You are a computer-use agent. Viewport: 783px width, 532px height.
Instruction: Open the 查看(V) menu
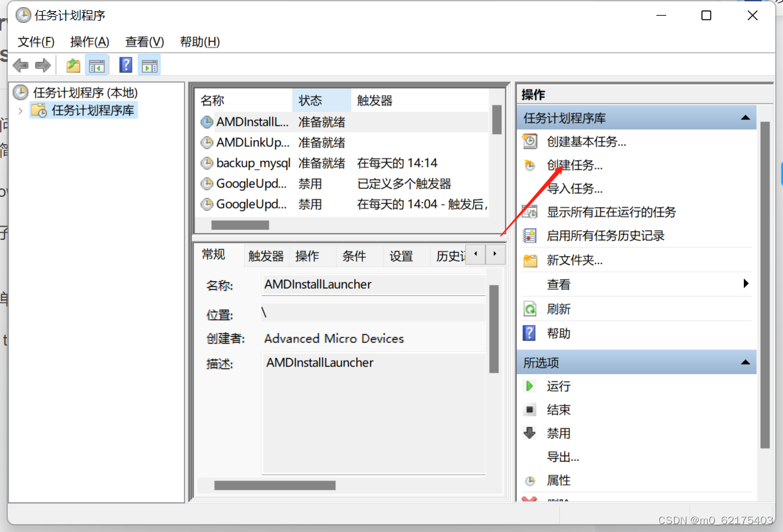145,42
